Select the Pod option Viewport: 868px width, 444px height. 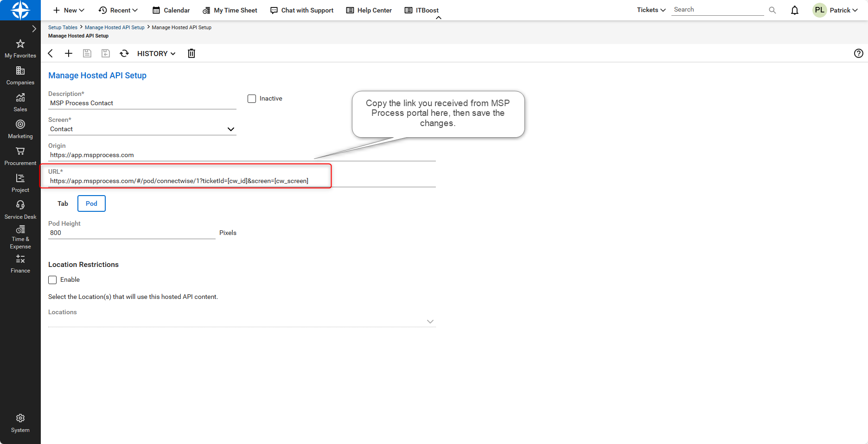(91, 203)
